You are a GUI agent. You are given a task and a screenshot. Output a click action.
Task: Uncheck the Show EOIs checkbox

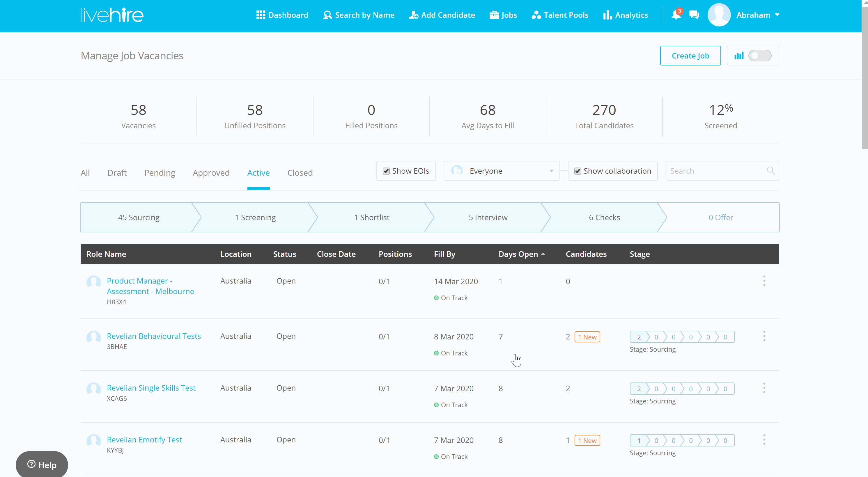[x=386, y=171]
